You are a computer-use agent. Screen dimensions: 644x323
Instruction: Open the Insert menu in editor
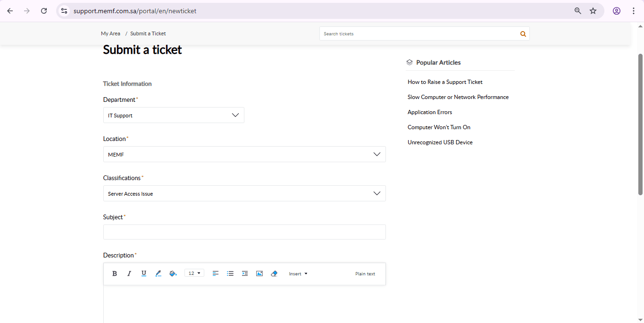coord(298,273)
